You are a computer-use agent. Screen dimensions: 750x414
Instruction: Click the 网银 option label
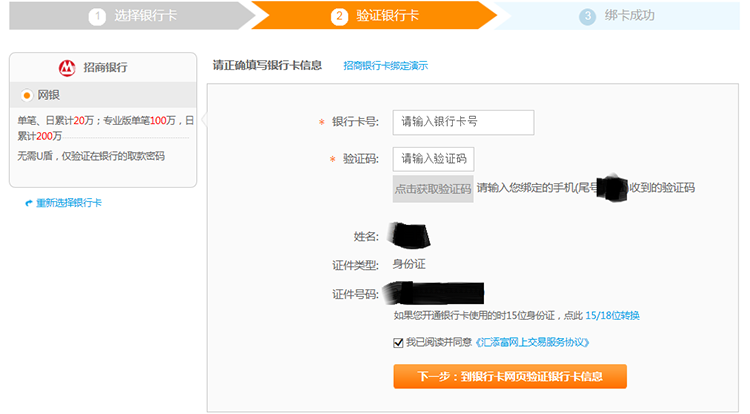[x=50, y=96]
